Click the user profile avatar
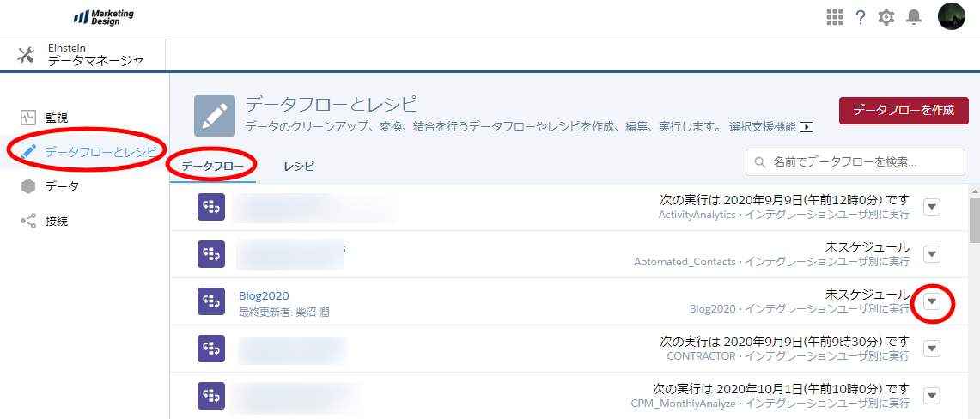 (x=952, y=17)
